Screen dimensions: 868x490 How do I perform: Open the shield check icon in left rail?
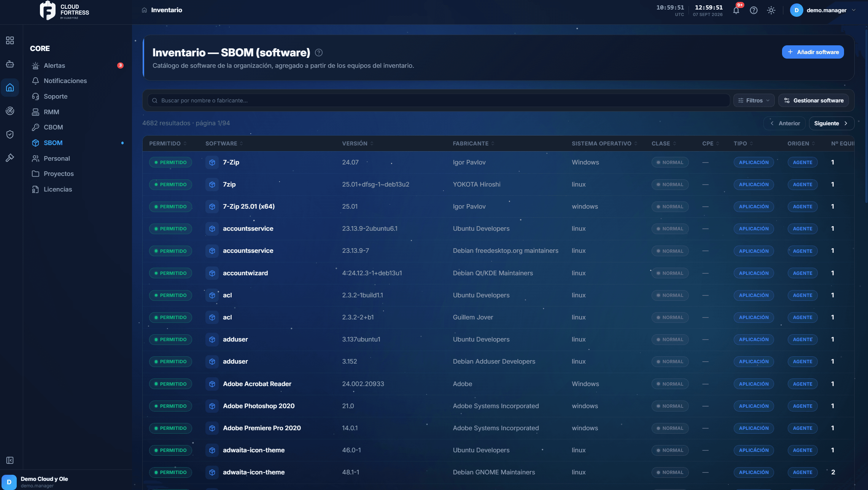[10, 134]
